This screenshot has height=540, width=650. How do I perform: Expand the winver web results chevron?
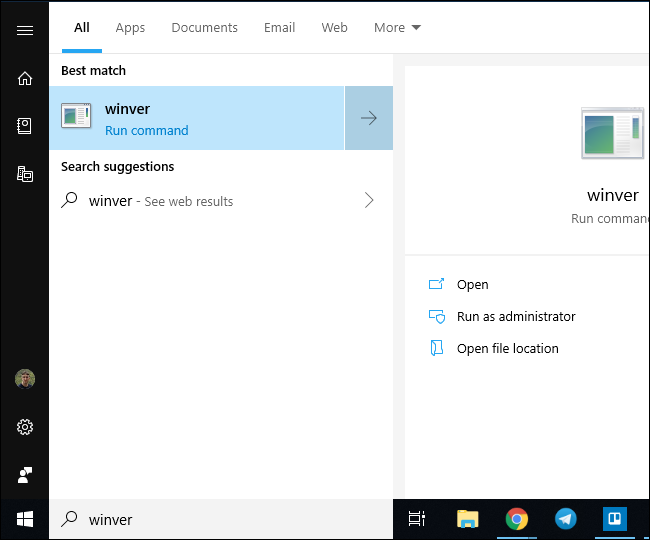coord(369,200)
